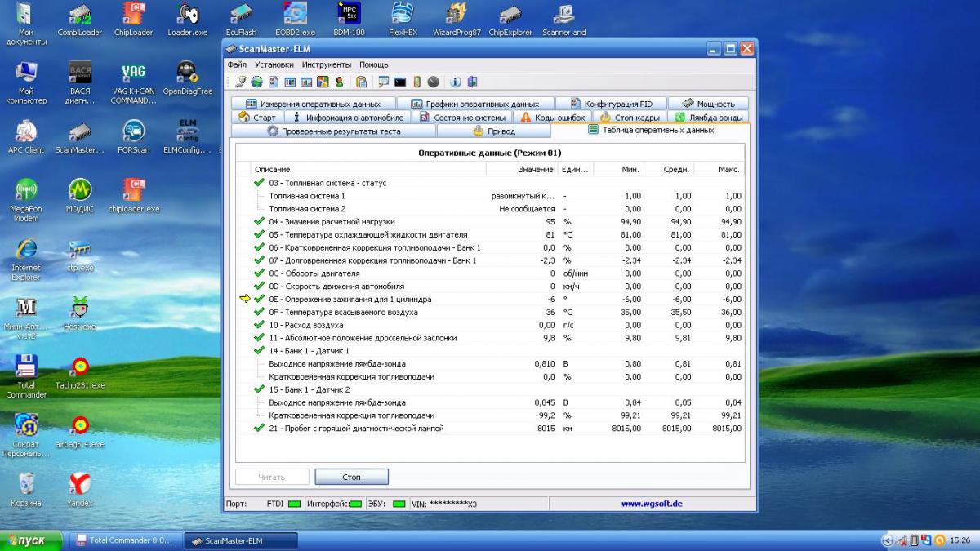980x551 pixels.
Task: Open the пуск Start button
Action: [x=31, y=541]
